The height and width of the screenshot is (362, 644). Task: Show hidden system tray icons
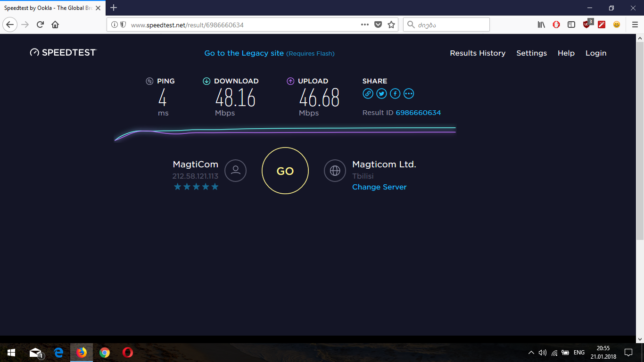[x=531, y=353]
